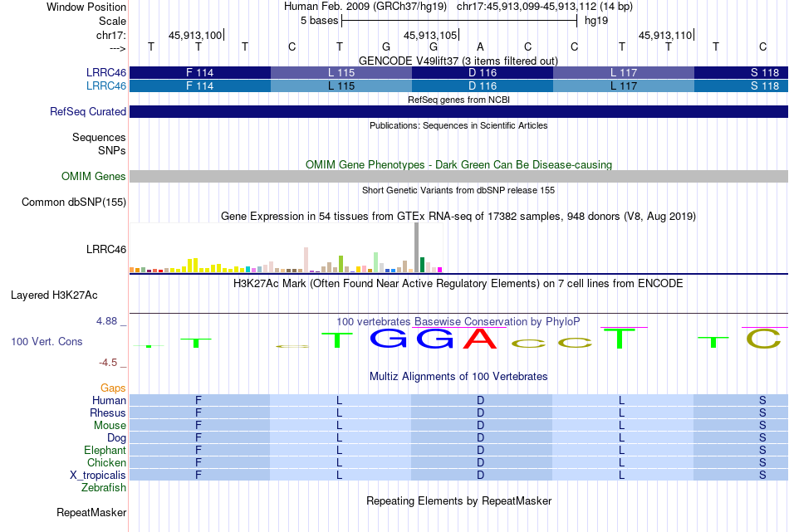Image resolution: width=789 pixels, height=532 pixels.
Task: Click the Mouse alignment row label
Action: pos(110,426)
